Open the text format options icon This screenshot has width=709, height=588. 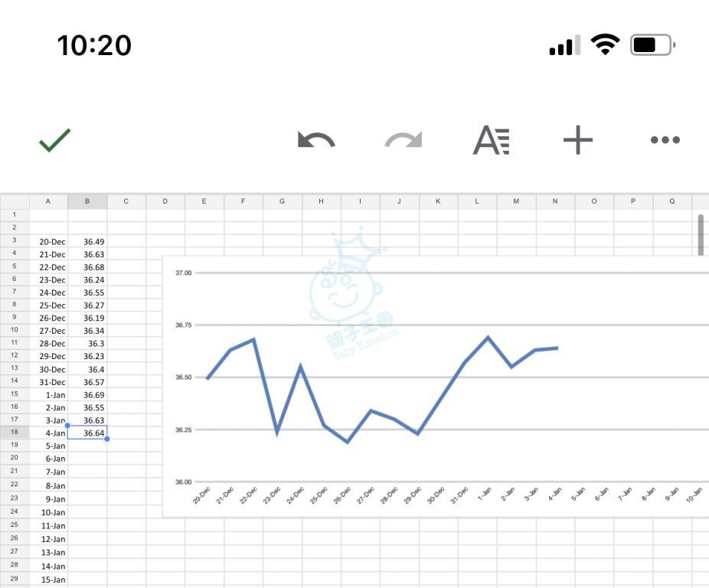(491, 140)
